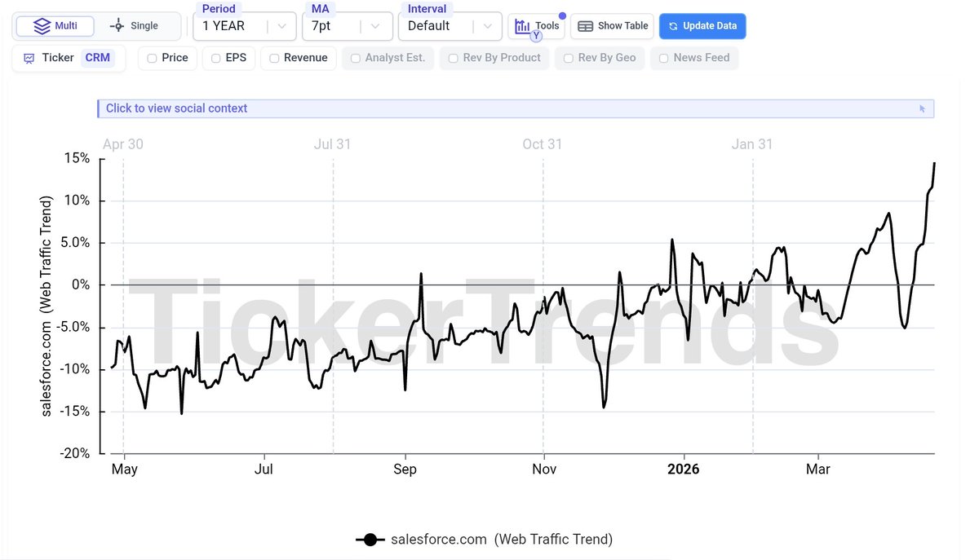The height and width of the screenshot is (560, 979).
Task: Click the Nov x-axis label
Action: coord(544,470)
